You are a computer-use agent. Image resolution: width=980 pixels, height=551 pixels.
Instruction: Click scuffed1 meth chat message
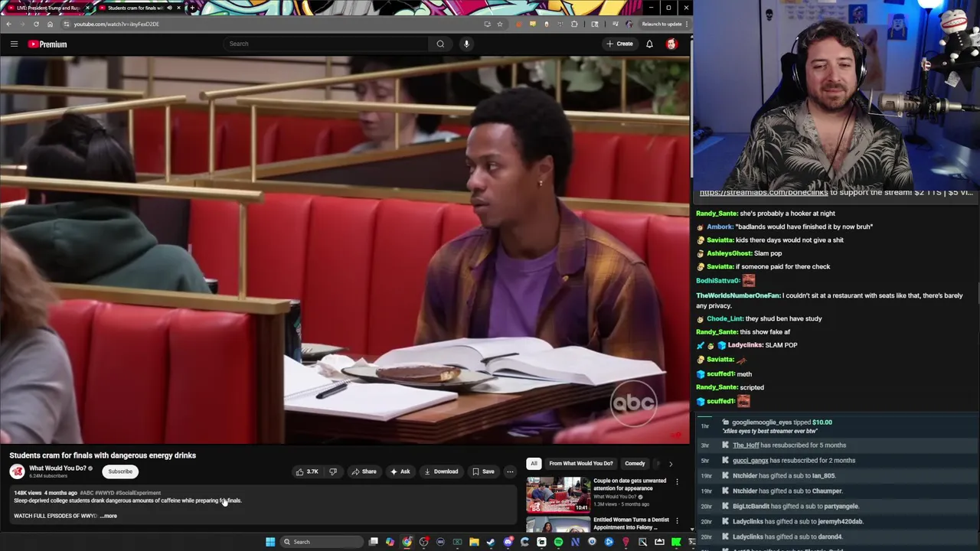click(x=725, y=374)
